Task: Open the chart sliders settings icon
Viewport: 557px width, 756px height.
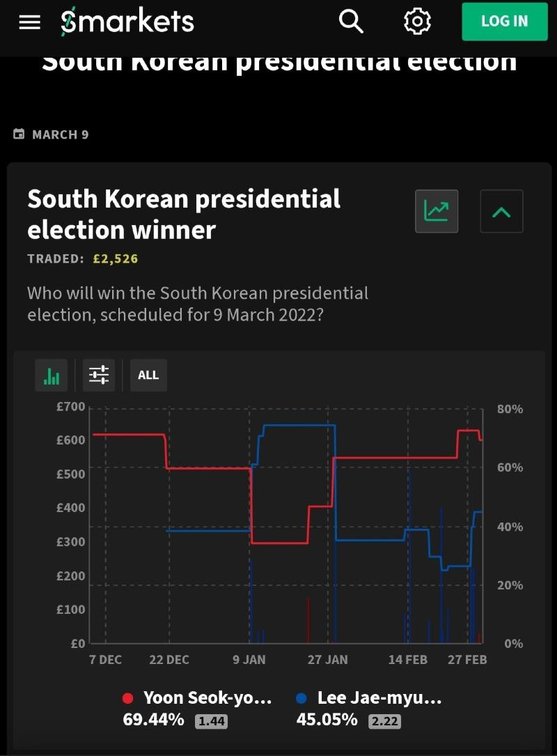Action: click(x=99, y=375)
